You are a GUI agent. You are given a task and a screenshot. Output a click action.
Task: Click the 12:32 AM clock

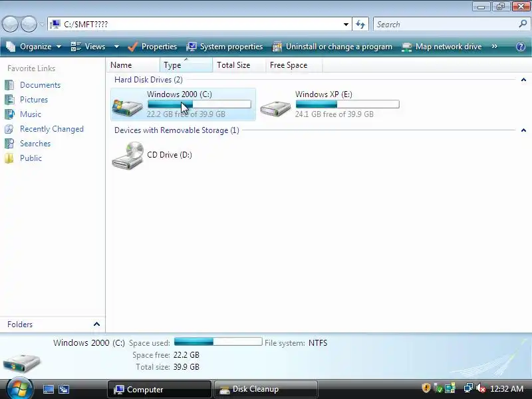click(x=507, y=389)
